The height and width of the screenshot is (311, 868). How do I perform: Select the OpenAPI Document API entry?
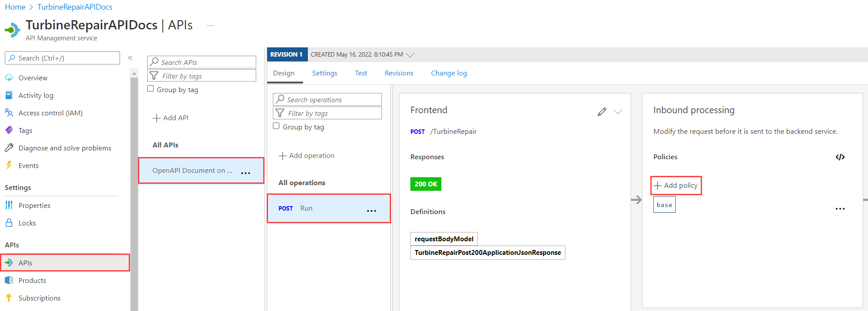[201, 170]
